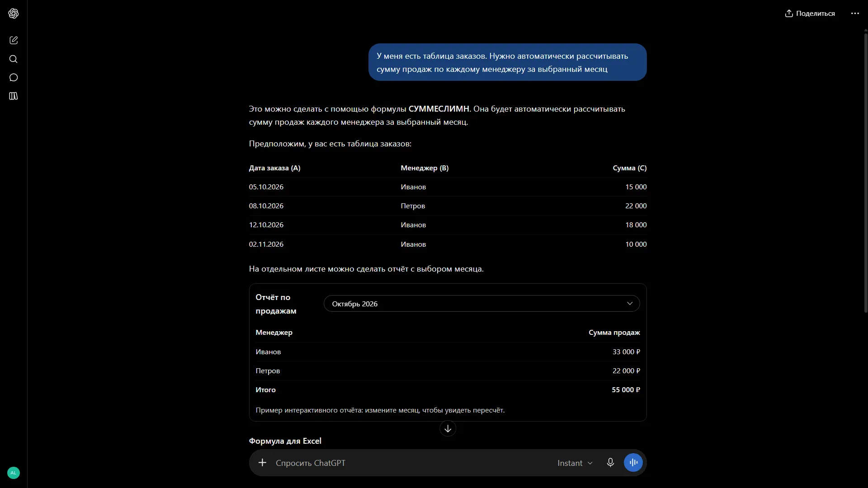Click the user message bubble about таблица заказов
Screen dimensions: 868x488
507,62
